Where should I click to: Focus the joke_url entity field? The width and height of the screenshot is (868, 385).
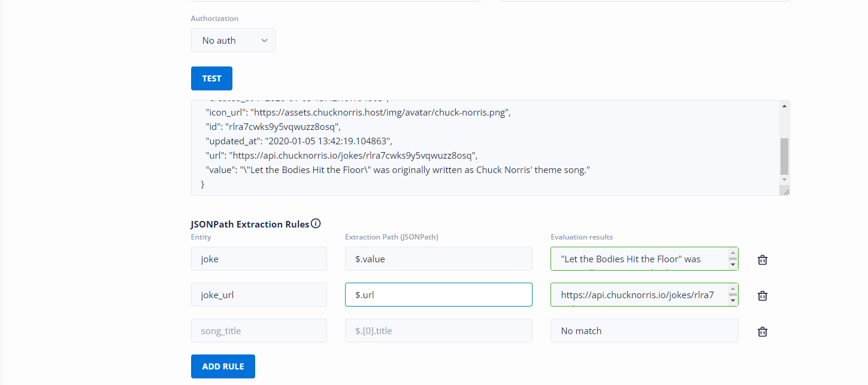[x=259, y=295]
